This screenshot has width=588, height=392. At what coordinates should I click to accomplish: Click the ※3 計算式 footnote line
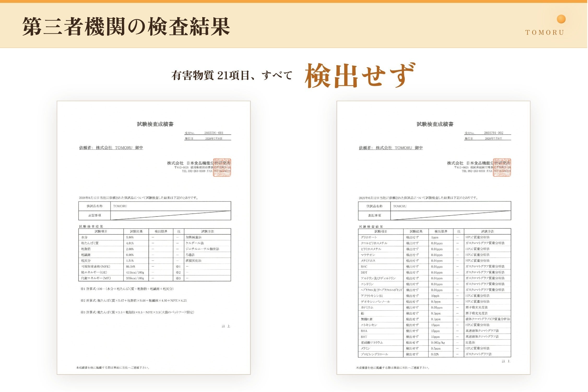click(x=137, y=312)
